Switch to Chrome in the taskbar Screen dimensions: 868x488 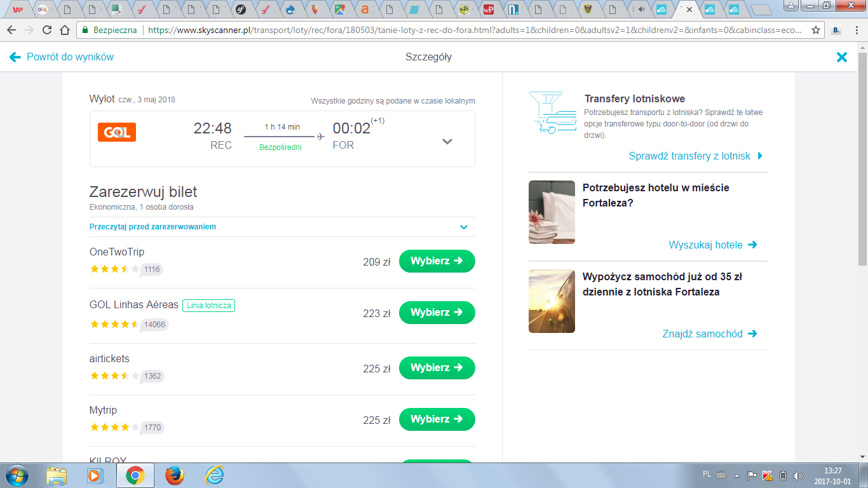135,475
